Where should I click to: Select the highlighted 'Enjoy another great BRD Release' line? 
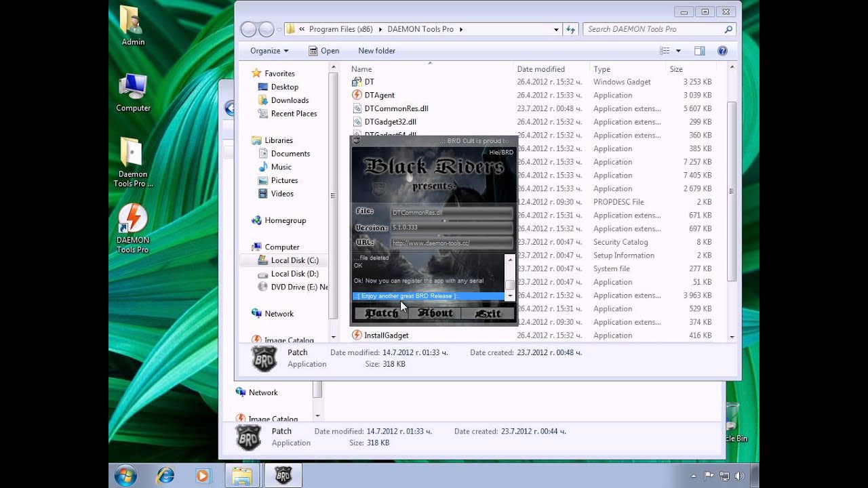[429, 296]
